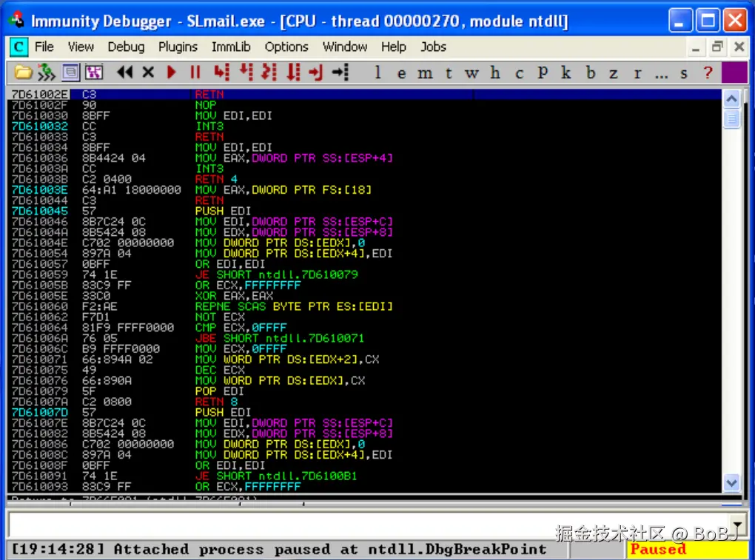Open the Window menu
This screenshot has width=755, height=560.
[345, 47]
